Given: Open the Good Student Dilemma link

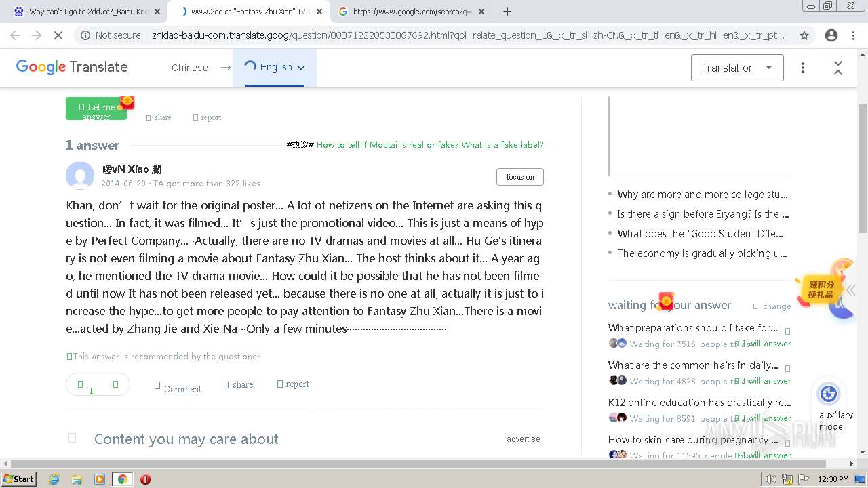Looking at the screenshot, I should point(700,234).
